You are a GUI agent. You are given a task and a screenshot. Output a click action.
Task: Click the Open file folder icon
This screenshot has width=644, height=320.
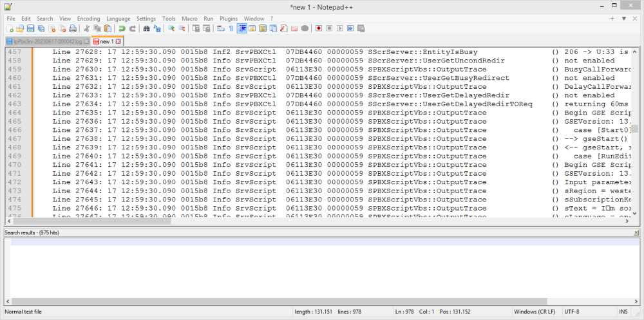[x=20, y=28]
